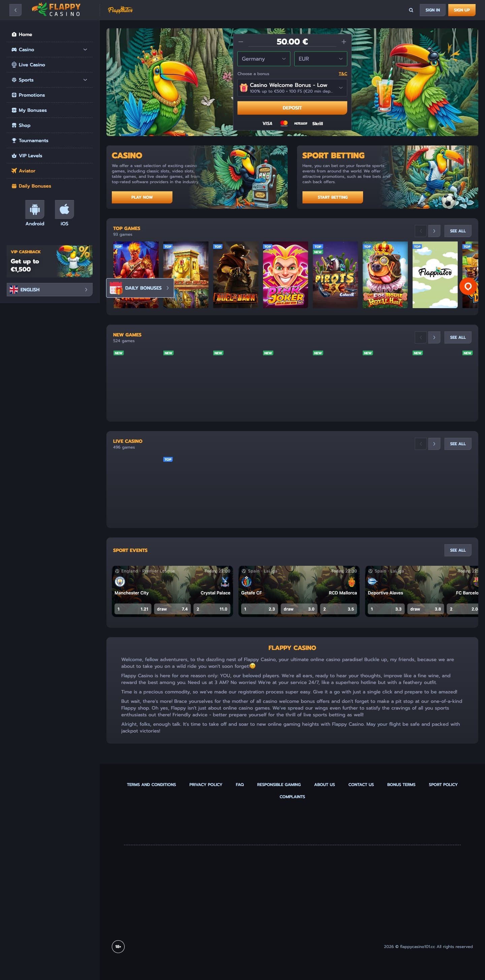Click the Skrill payment icon

click(318, 123)
